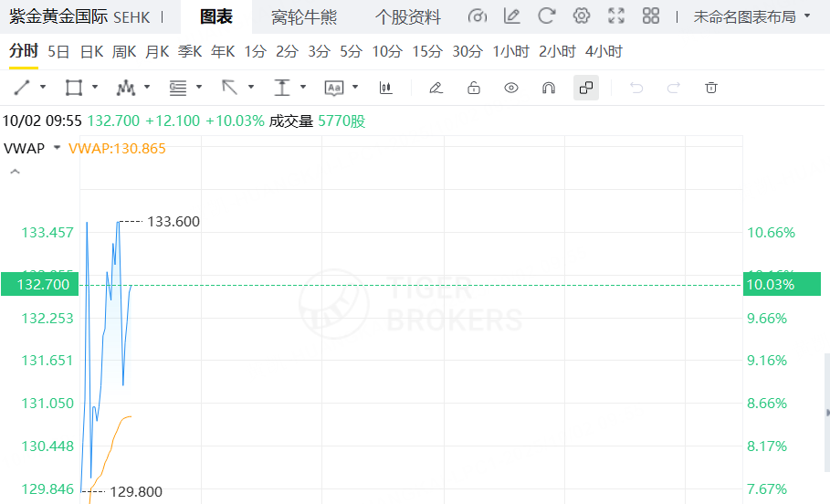Expand the line drawing tool dropdown arrow

(x=43, y=88)
